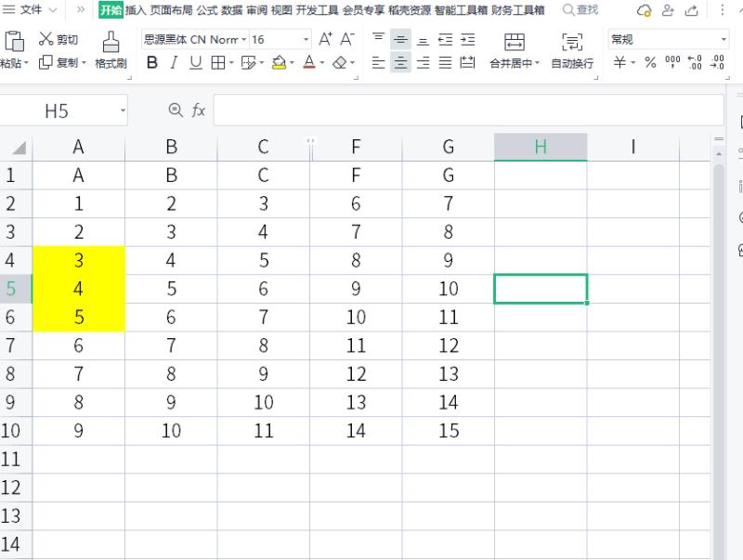Click the eraser clear-format icon
This screenshot has height=560, width=743.
[340, 62]
